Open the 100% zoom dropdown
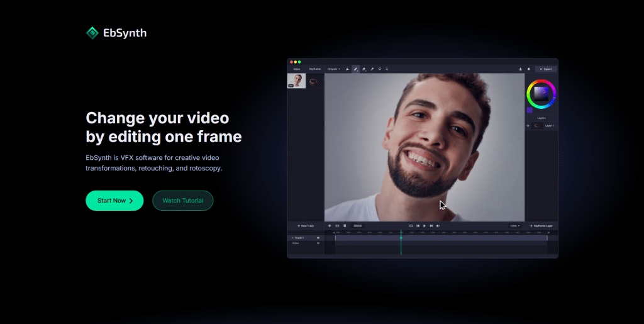Viewport: 644px width, 324px height. tap(514, 226)
